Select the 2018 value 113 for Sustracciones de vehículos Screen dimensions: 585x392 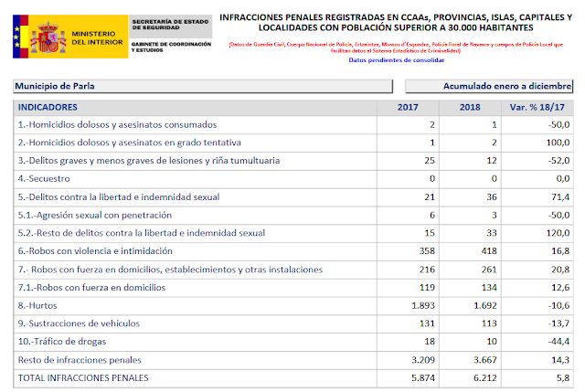pos(489,323)
